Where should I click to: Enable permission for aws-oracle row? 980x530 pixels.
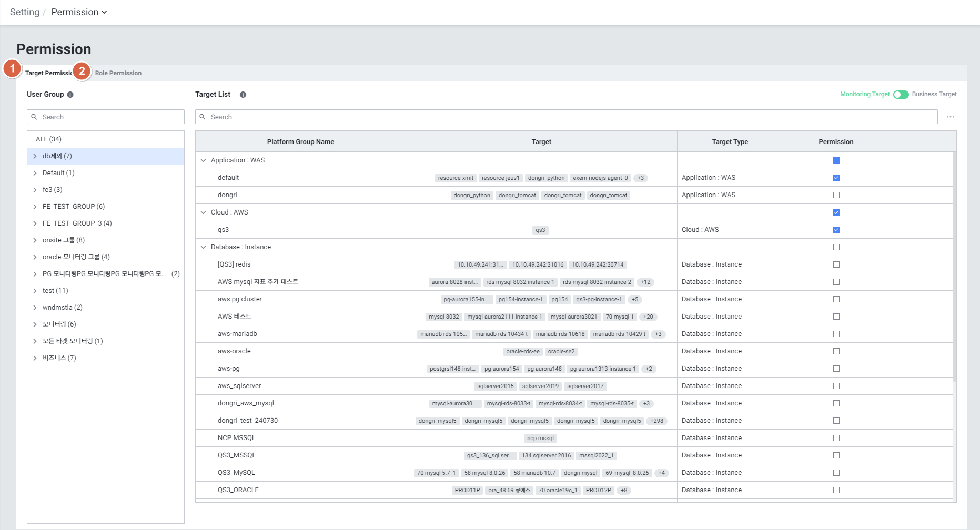point(836,351)
